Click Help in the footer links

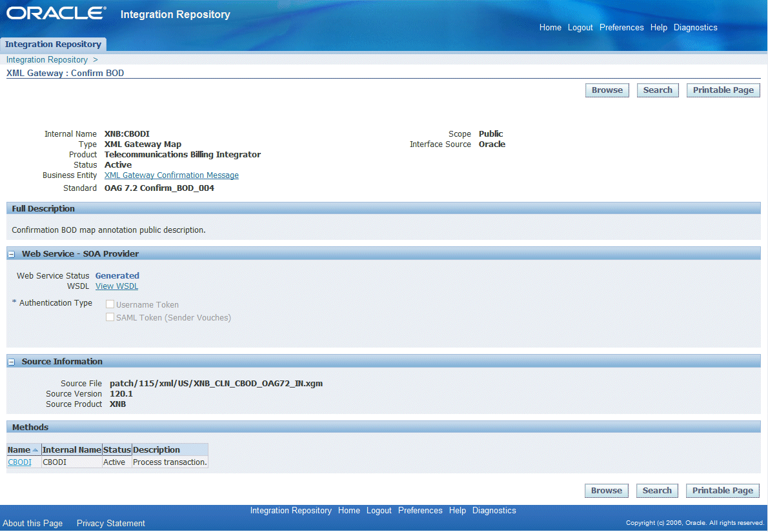point(458,511)
